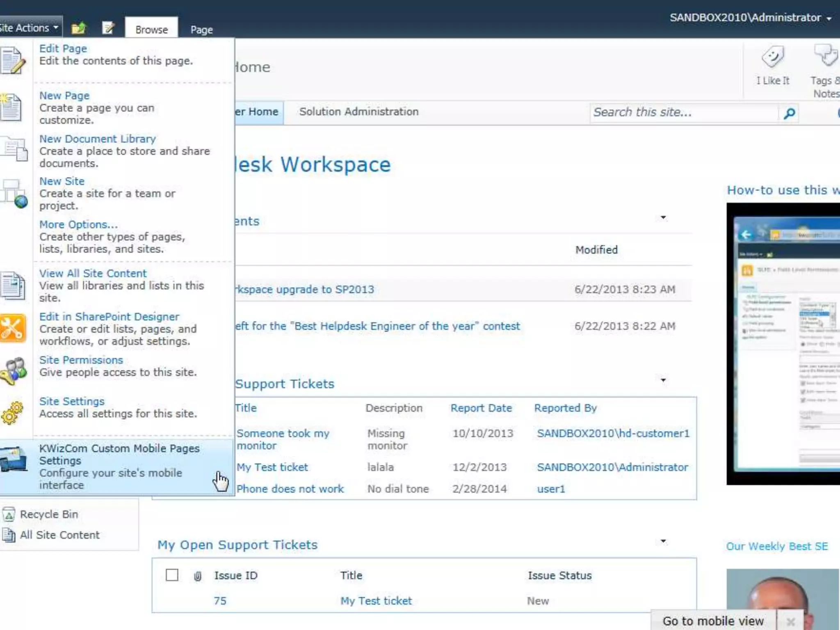Click the Edit page icon in ribbon
Screen dimensions: 840x630
pyautogui.click(x=108, y=28)
